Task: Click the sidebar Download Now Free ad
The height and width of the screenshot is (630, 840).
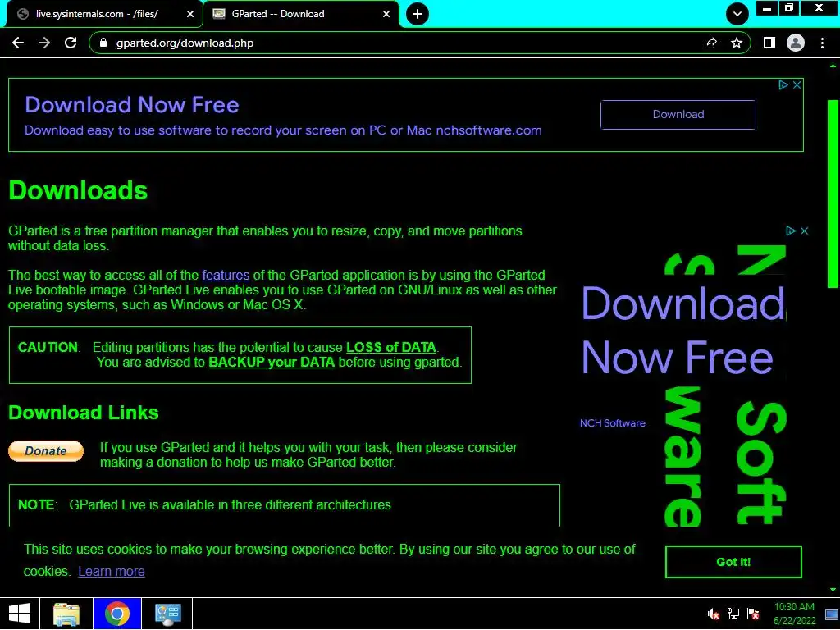Action: pos(683,331)
